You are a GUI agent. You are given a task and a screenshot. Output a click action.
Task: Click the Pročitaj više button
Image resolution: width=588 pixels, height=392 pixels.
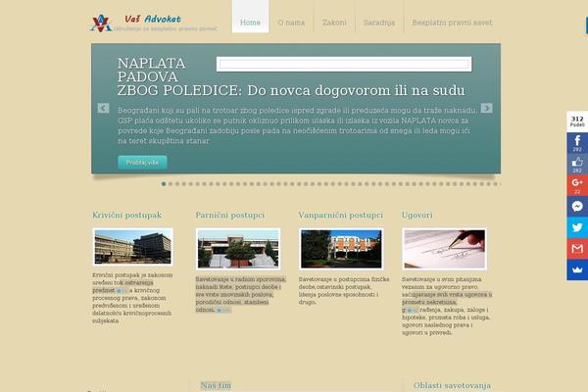point(142,163)
